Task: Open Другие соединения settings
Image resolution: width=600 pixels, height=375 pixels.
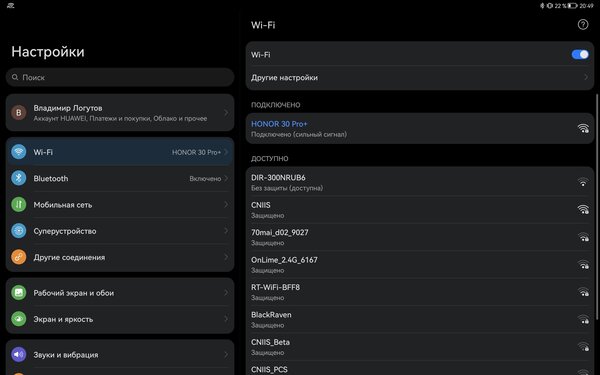Action: tap(120, 258)
